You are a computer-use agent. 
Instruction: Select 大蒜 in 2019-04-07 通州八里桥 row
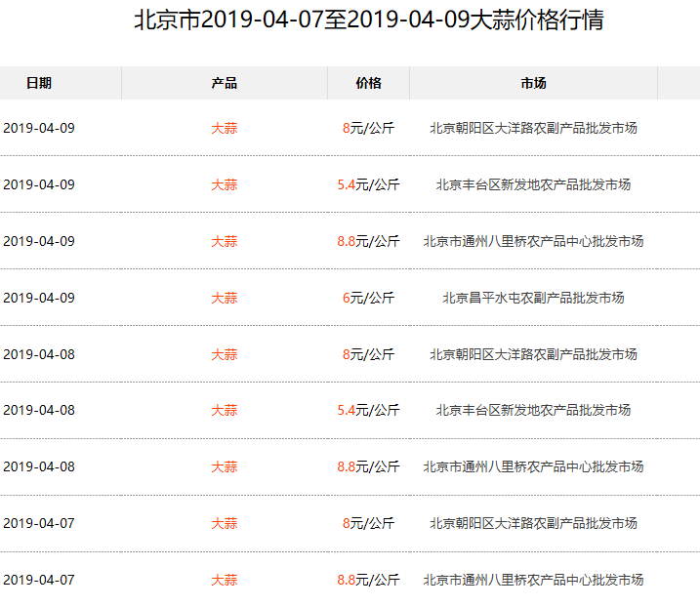point(224,580)
